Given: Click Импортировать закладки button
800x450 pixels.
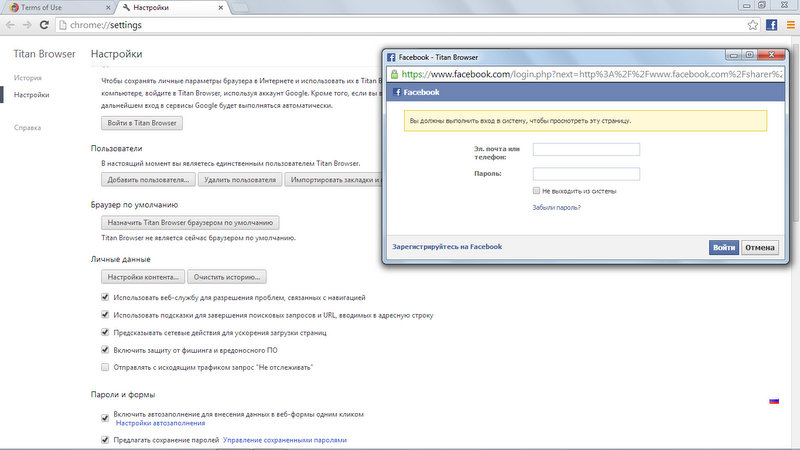Looking at the screenshot, I should (x=334, y=180).
